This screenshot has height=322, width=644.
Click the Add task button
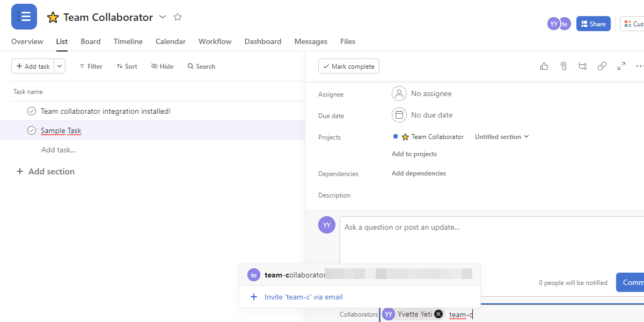point(33,66)
